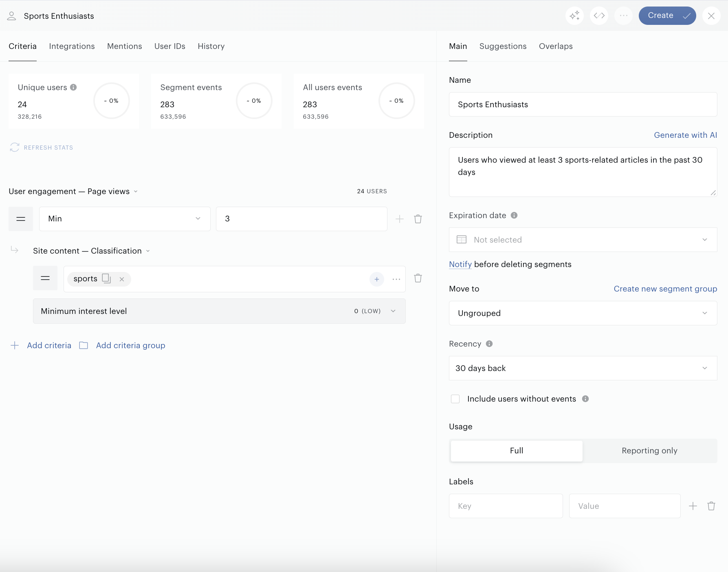Click the sub-criteria arrow icon
The width and height of the screenshot is (728, 572).
click(x=15, y=250)
